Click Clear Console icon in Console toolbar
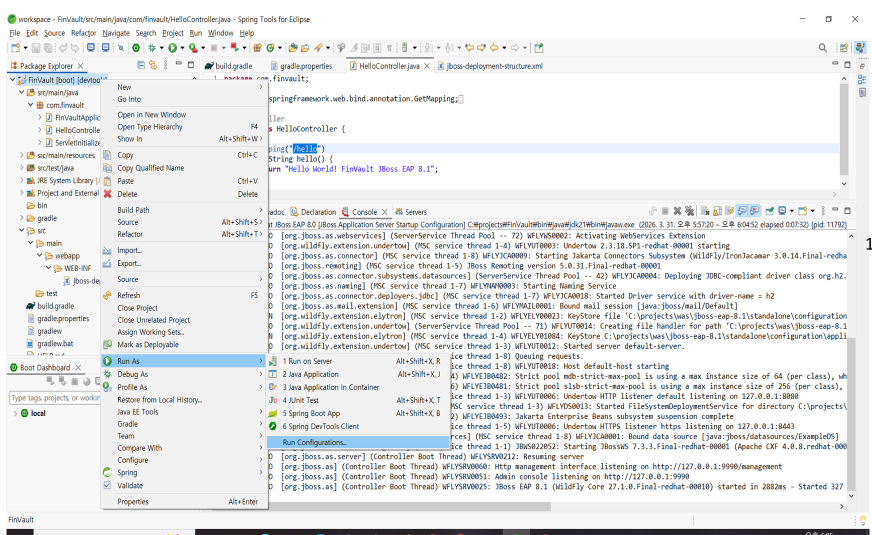The image size is (872, 535). 705,211
